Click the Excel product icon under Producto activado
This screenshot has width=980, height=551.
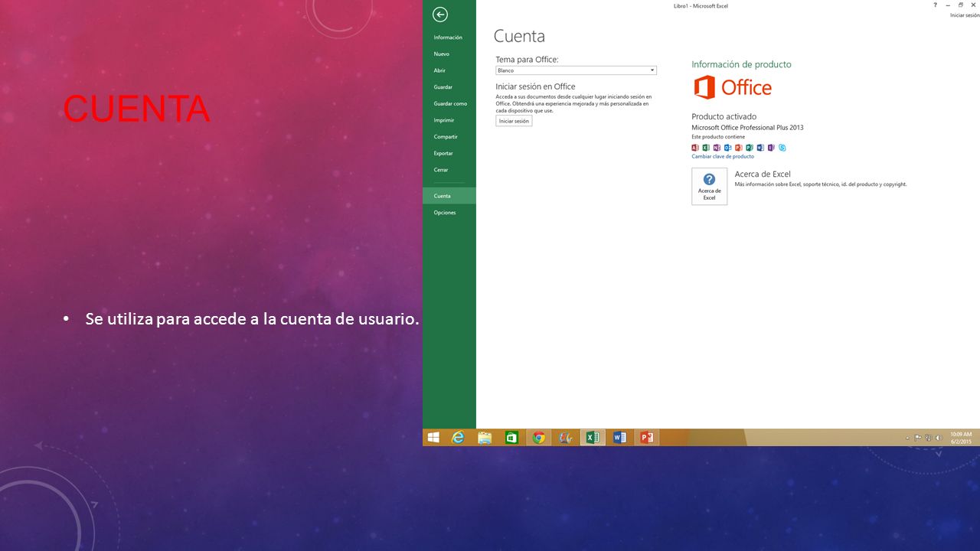pyautogui.click(x=706, y=148)
